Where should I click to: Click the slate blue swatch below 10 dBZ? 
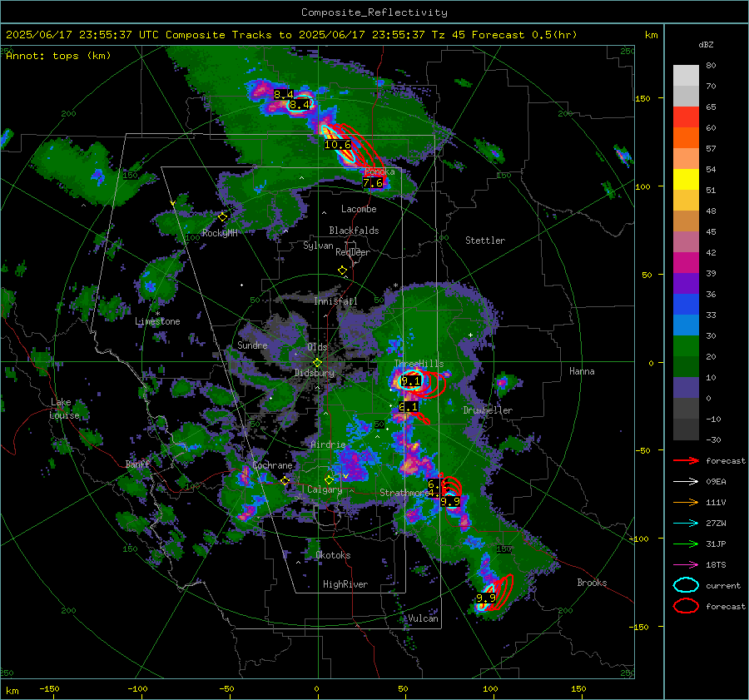pos(686,387)
